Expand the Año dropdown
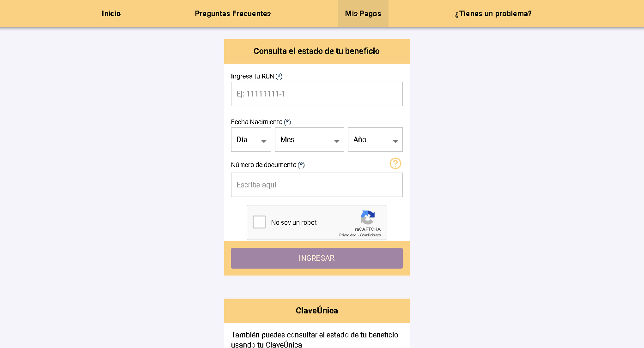The image size is (644, 348). pos(375,140)
